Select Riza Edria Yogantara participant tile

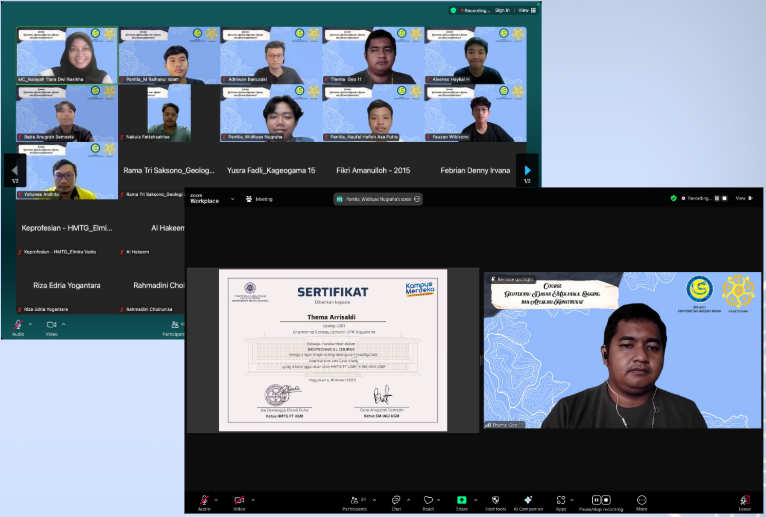pos(67,286)
